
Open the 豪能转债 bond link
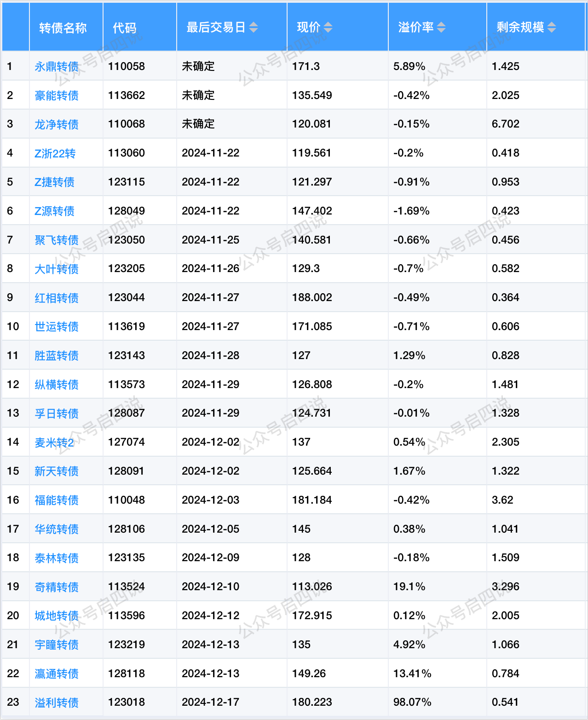tap(57, 96)
